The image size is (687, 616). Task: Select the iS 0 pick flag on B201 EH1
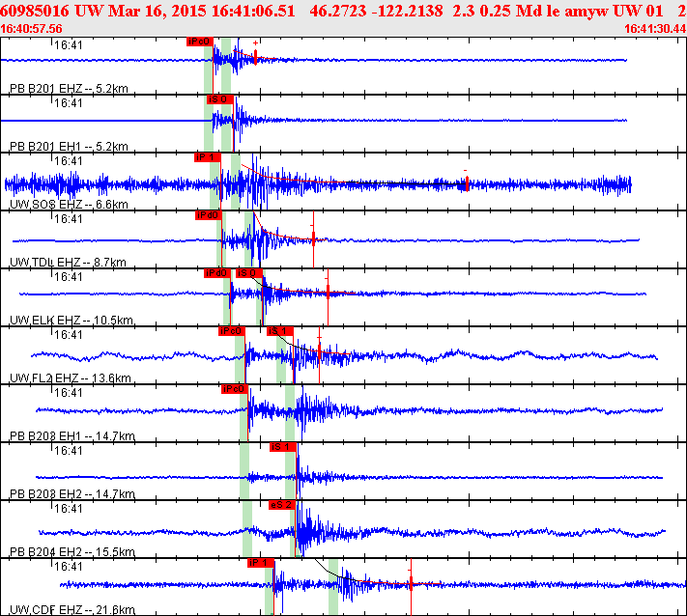click(x=220, y=99)
